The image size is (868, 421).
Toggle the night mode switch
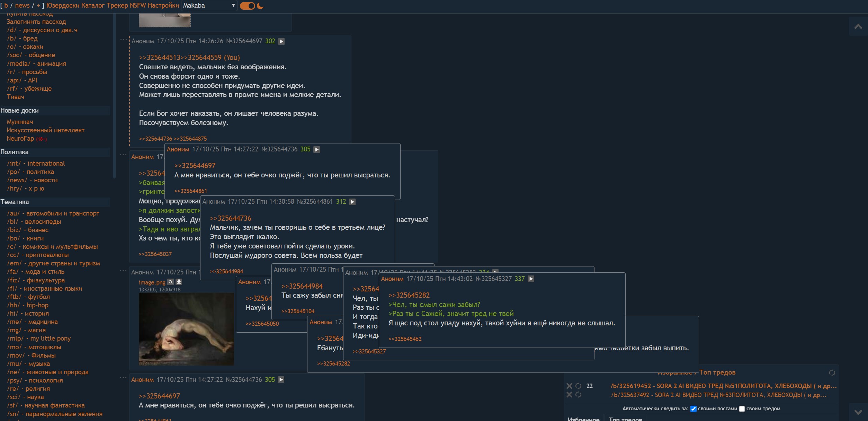click(x=248, y=6)
